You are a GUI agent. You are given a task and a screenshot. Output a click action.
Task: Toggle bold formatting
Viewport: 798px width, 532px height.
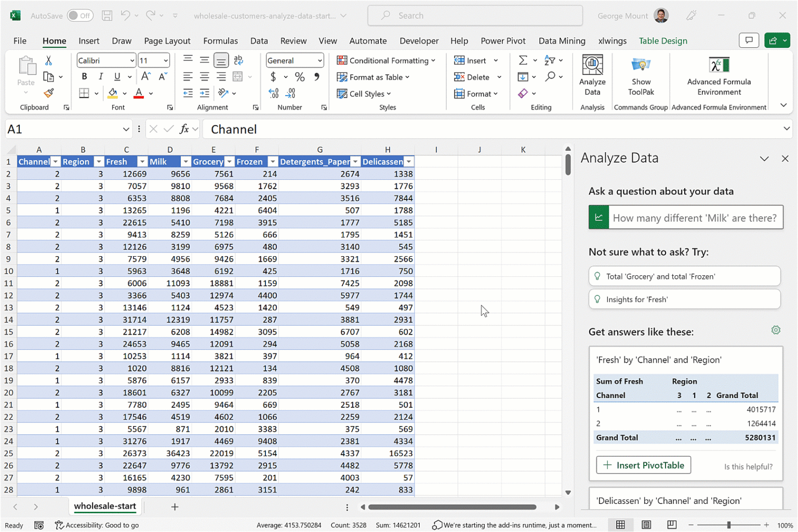click(84, 77)
